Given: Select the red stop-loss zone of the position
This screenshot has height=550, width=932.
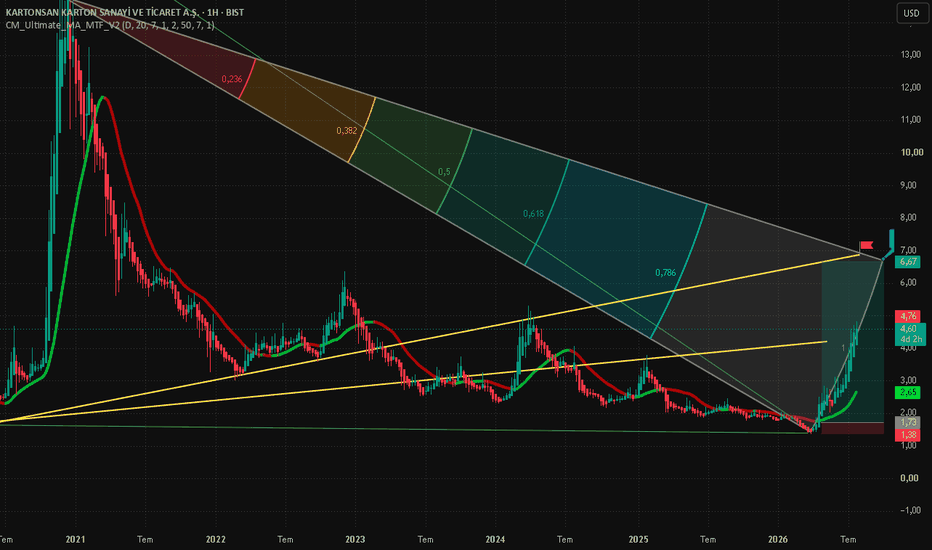Looking at the screenshot, I should click(852, 428).
